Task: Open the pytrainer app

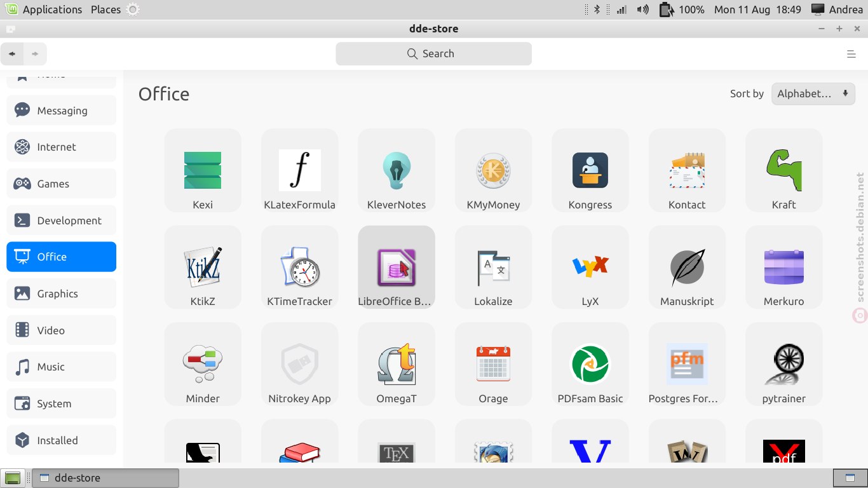Action: pos(783,364)
